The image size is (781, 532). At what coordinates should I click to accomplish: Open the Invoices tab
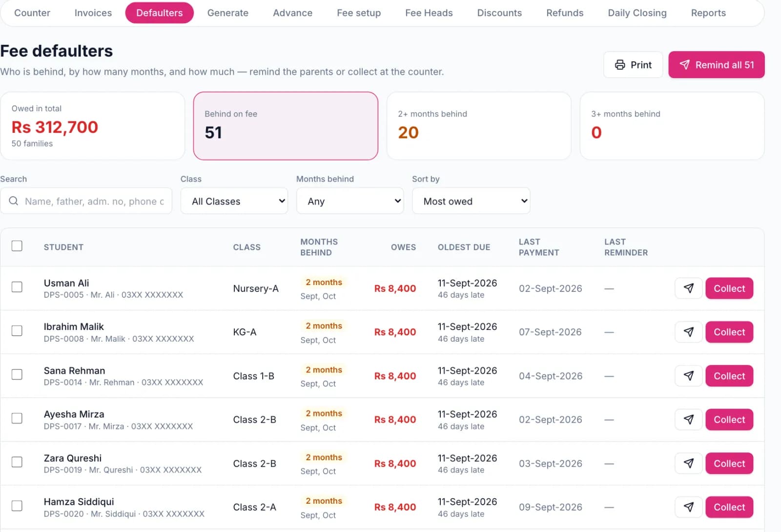pyautogui.click(x=93, y=13)
